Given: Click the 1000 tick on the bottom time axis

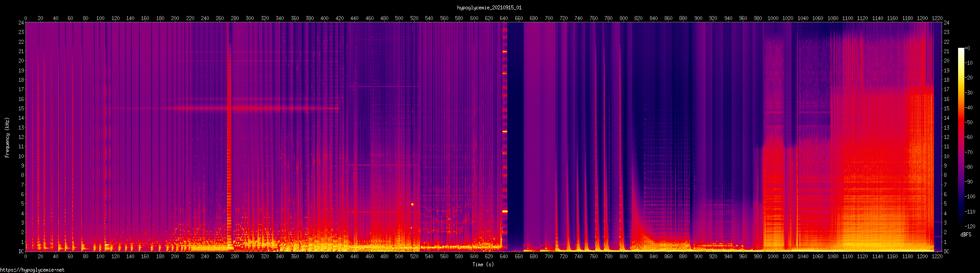Looking at the screenshot, I should coord(773,256).
